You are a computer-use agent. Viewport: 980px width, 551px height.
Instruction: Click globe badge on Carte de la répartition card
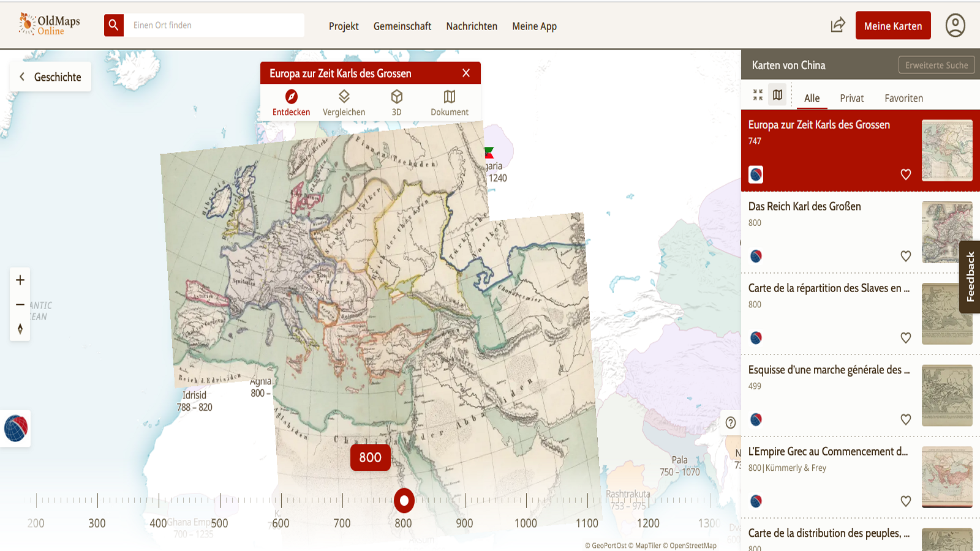point(756,337)
